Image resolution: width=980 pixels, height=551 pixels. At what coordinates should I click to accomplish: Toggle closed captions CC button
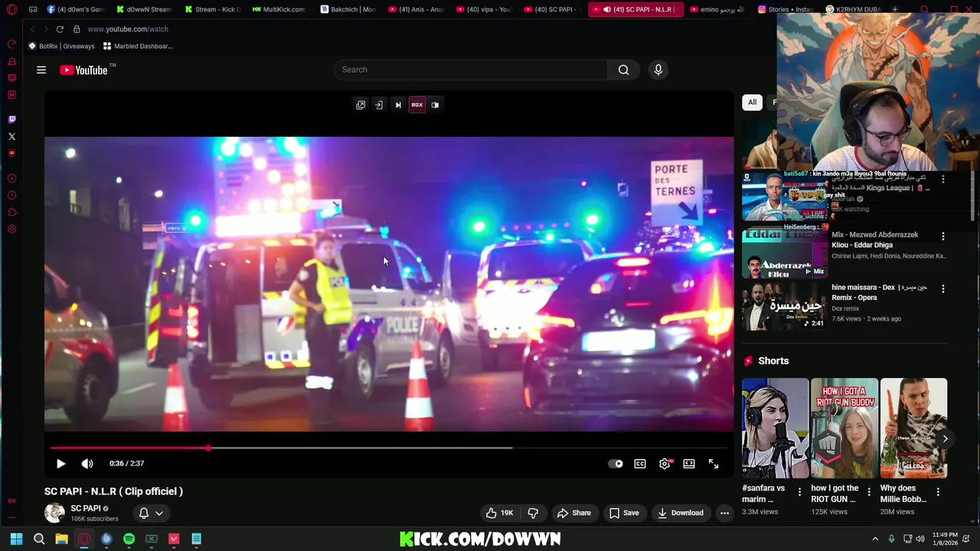[640, 463]
